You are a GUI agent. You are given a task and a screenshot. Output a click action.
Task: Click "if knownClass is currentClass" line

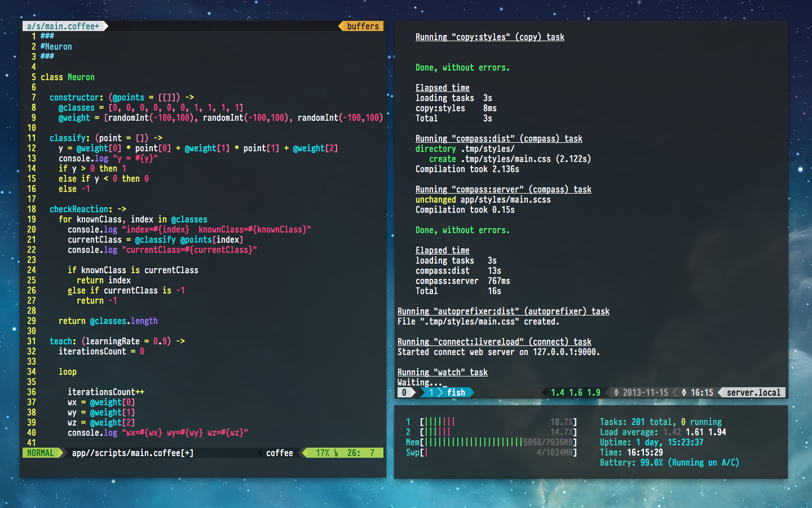click(133, 270)
